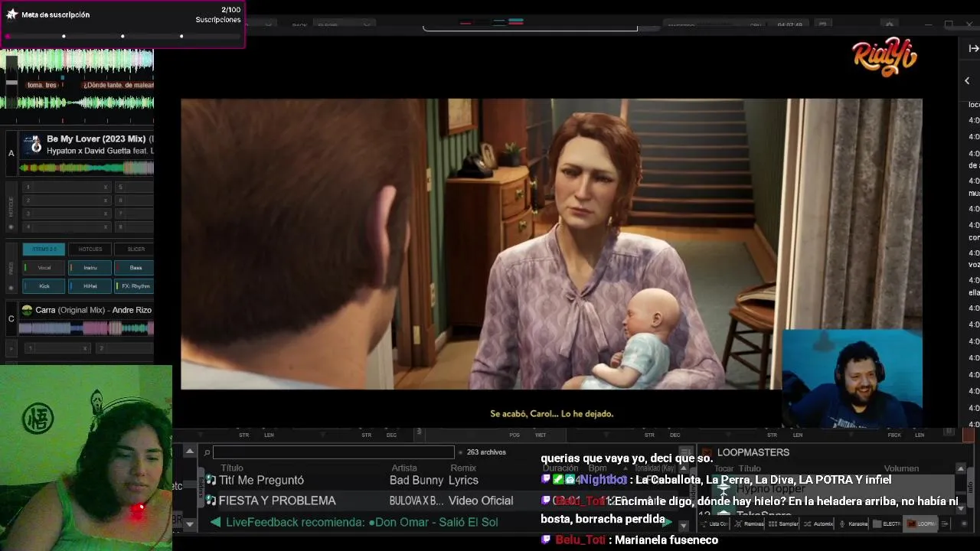Switch pads to the SLICER page

point(135,249)
